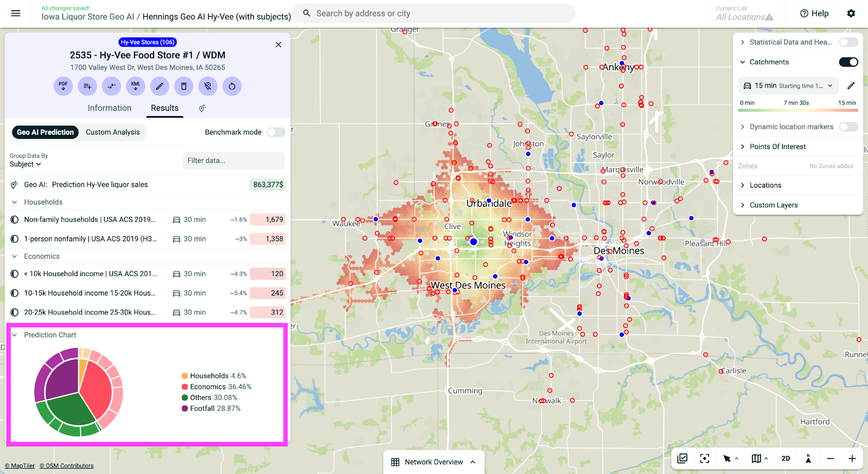Open the cursor tool options menu
868x474 pixels.
[x=737, y=459]
